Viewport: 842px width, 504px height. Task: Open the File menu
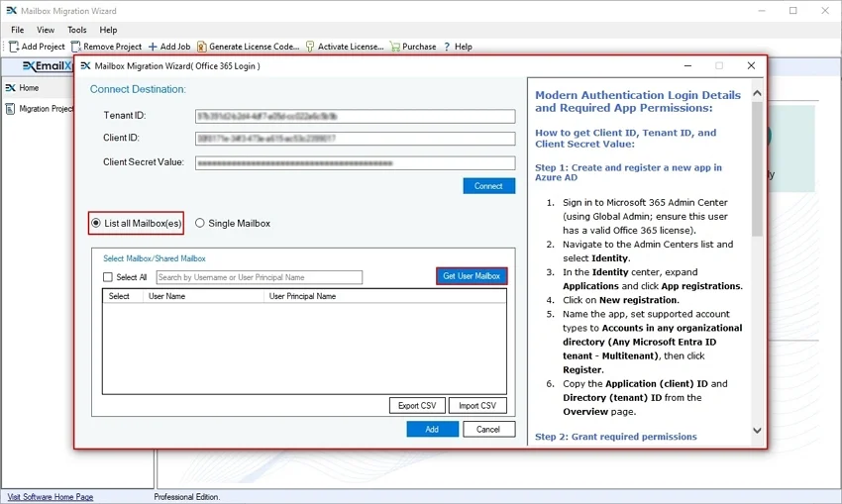[17, 30]
